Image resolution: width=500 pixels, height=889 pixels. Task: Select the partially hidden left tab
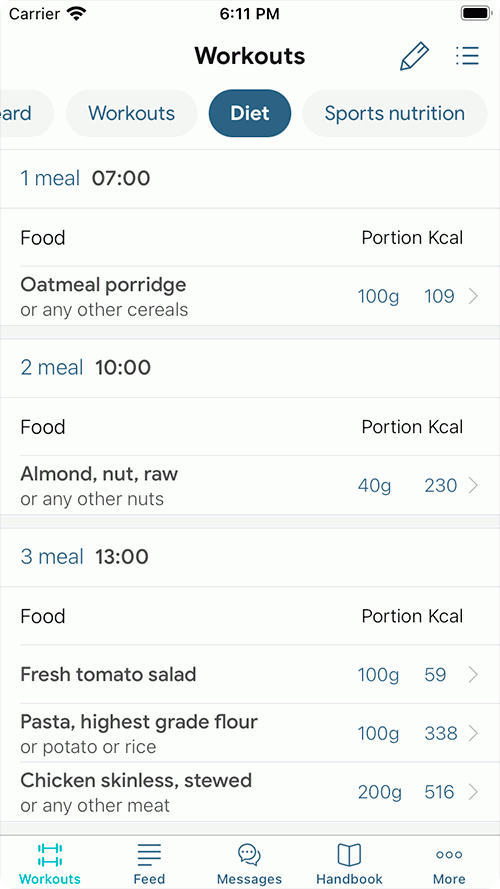click(x=27, y=113)
